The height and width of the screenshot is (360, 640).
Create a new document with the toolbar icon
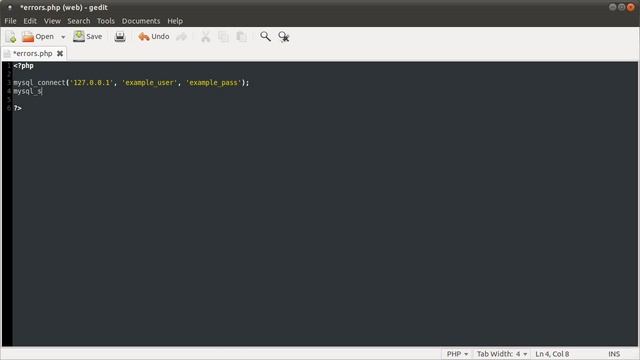point(11,37)
